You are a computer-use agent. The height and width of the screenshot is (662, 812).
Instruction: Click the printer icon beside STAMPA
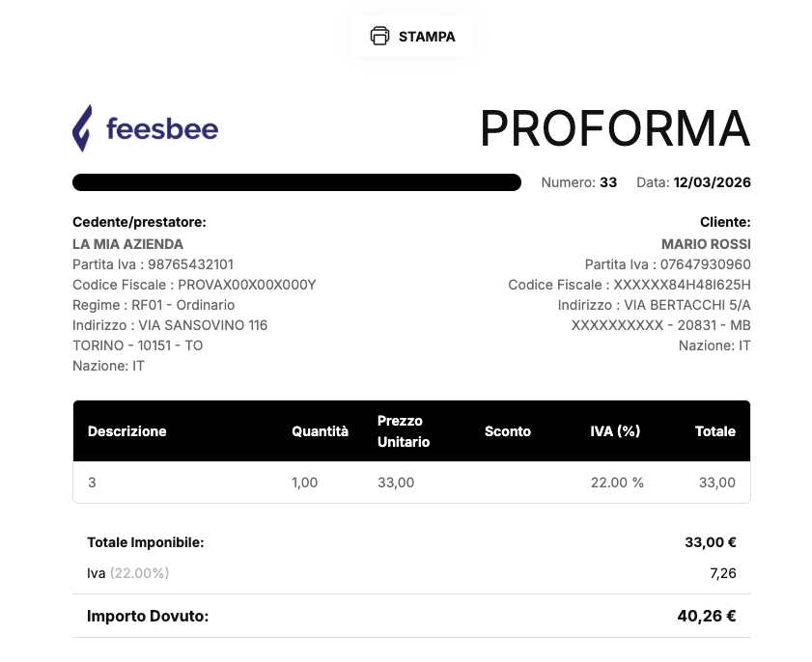[x=379, y=37]
